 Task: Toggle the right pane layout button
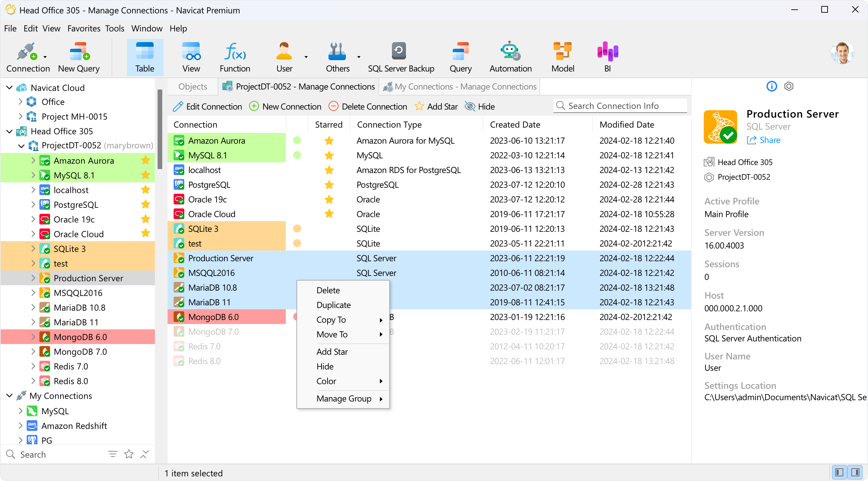[855, 472]
